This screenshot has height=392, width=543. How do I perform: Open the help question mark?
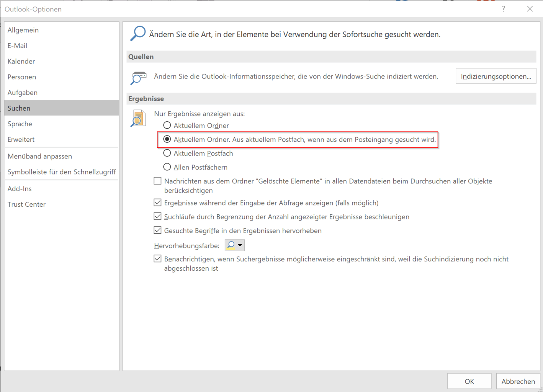(504, 9)
